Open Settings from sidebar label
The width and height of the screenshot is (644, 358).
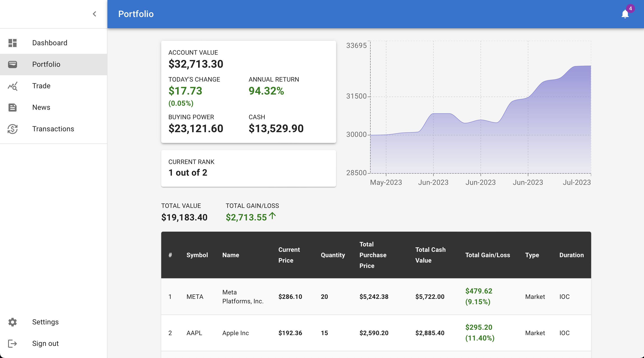click(x=45, y=322)
